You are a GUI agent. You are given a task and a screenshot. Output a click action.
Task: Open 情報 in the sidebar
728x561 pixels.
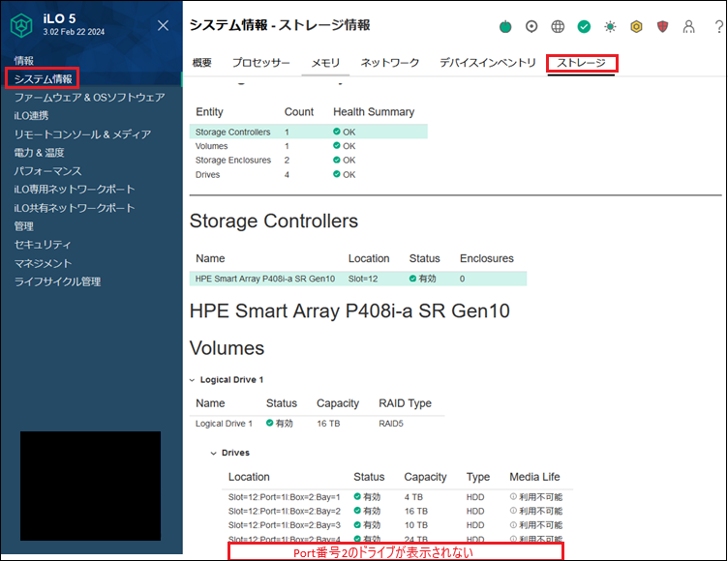click(x=23, y=61)
